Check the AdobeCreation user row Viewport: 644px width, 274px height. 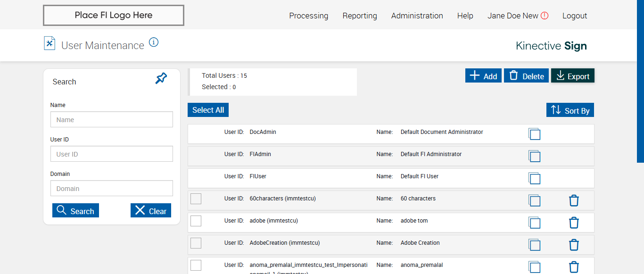coord(196,243)
